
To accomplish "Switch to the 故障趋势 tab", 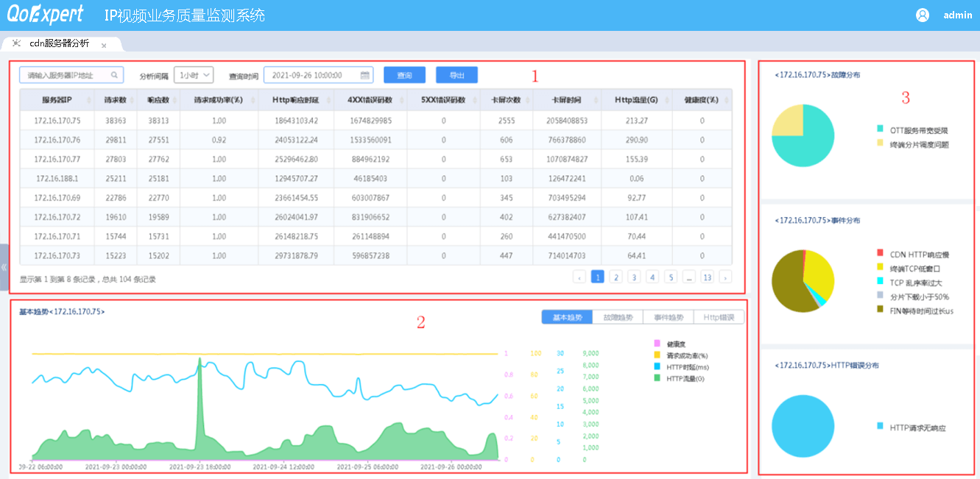I will pyautogui.click(x=617, y=317).
